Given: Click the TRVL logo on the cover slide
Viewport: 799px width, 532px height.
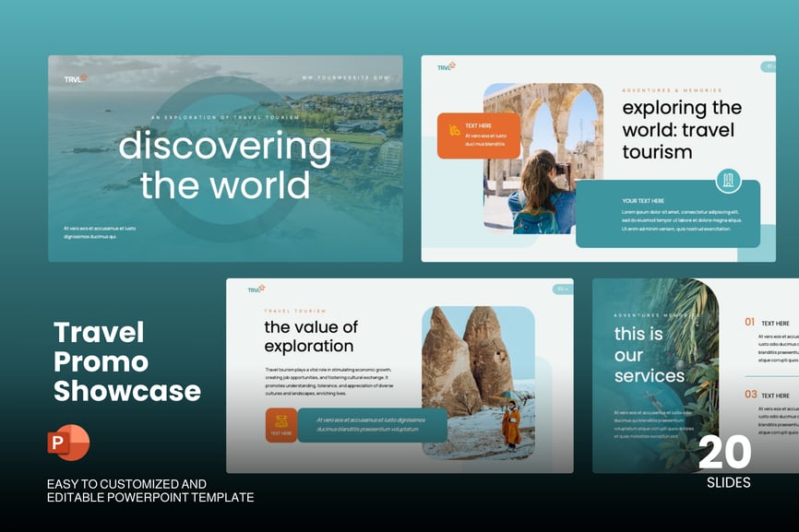Looking at the screenshot, I should (75, 78).
